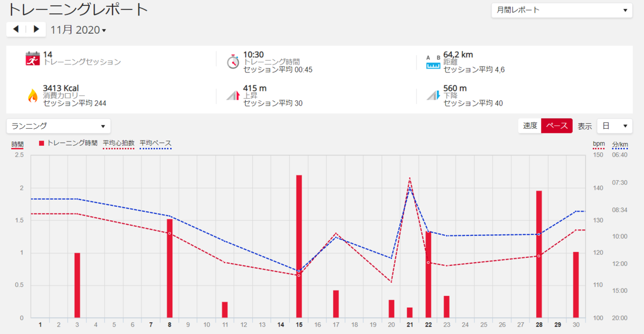
Task: Select the training bar for day 17
Action: coord(336,304)
